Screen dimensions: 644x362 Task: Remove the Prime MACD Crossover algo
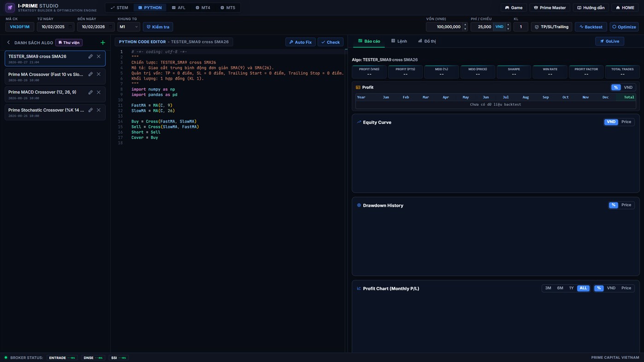(x=99, y=92)
